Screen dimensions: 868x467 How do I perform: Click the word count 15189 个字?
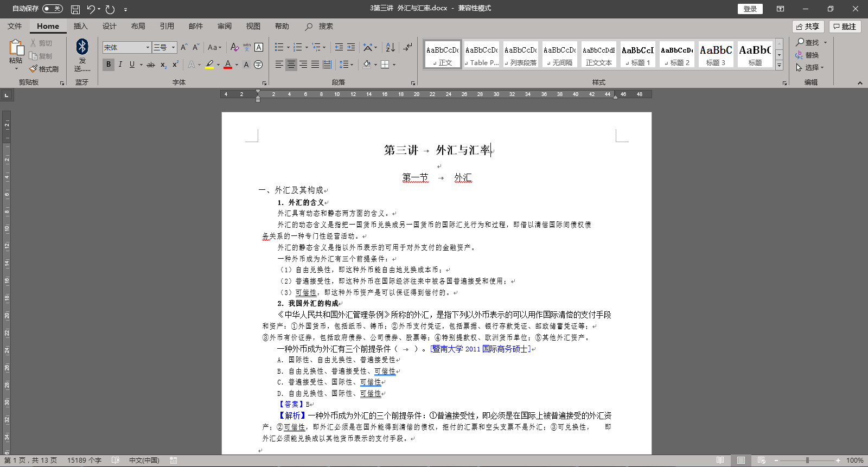click(x=84, y=460)
